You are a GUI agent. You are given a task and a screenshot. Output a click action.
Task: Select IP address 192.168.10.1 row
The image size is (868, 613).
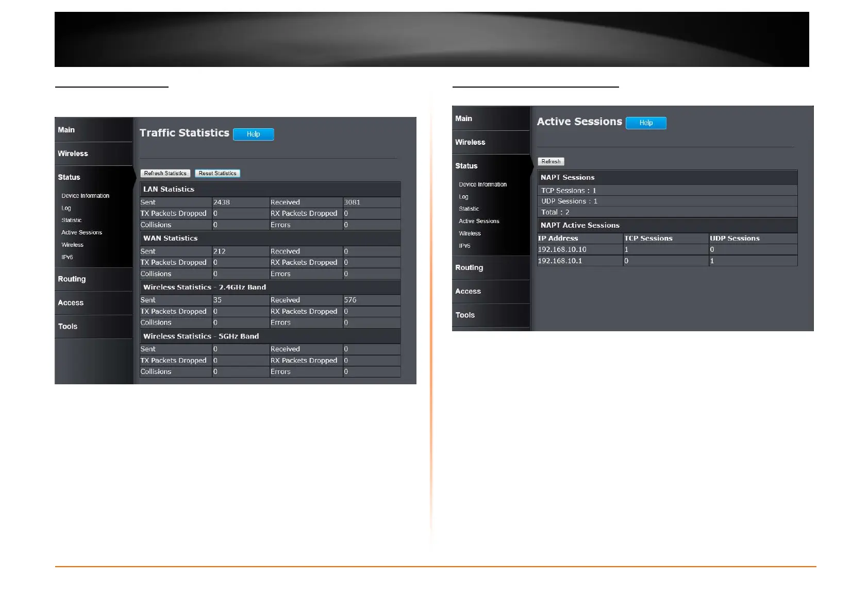[667, 261]
